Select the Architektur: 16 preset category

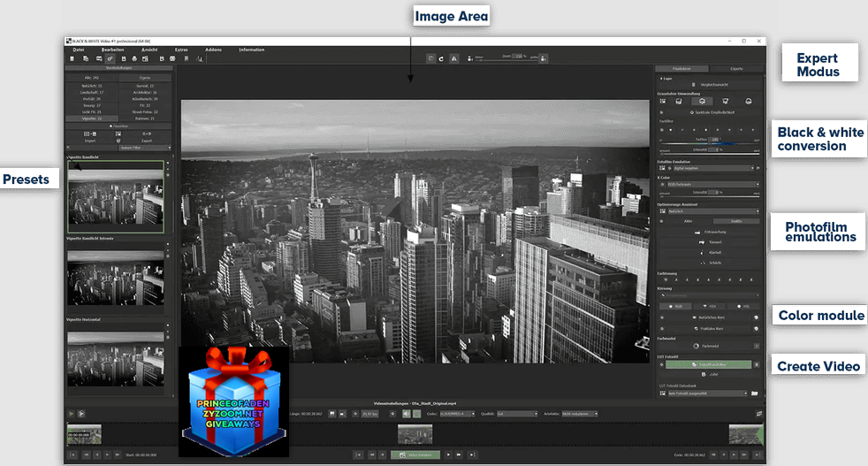pyautogui.click(x=145, y=93)
